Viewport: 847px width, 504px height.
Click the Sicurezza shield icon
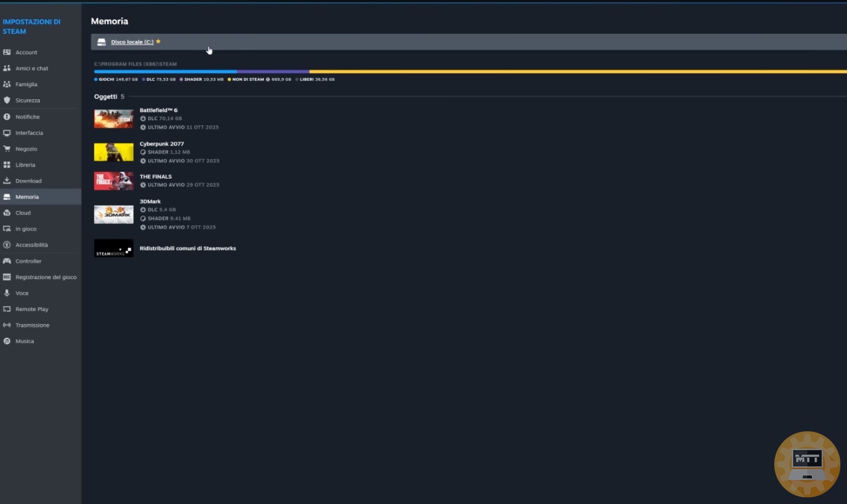(7, 101)
